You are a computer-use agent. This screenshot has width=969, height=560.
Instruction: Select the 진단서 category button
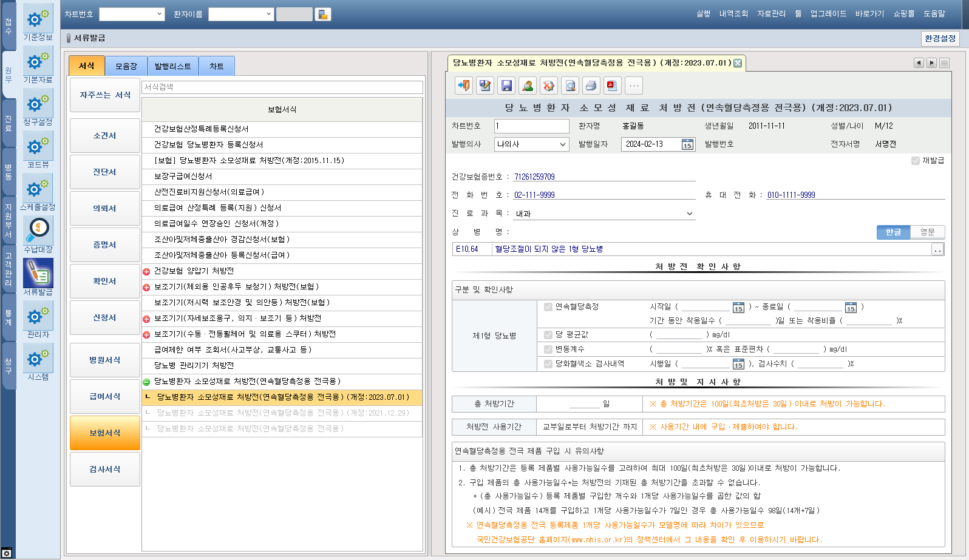[x=104, y=172]
